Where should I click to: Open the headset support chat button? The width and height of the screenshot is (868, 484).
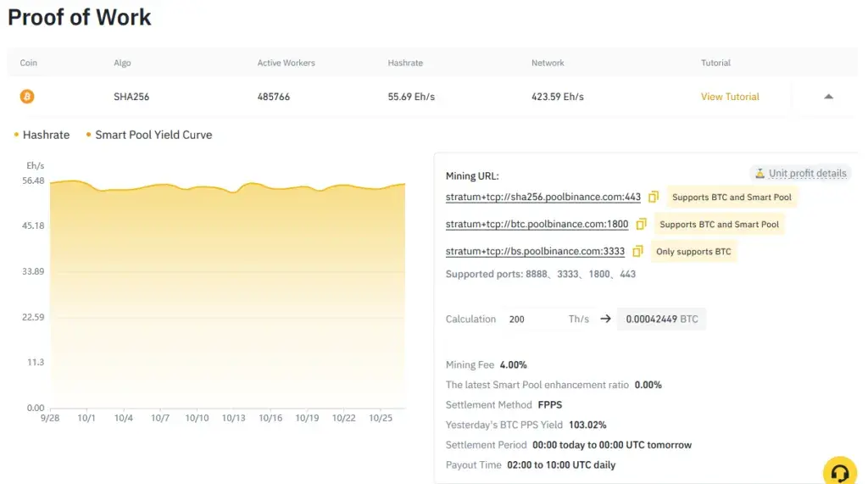(x=840, y=472)
